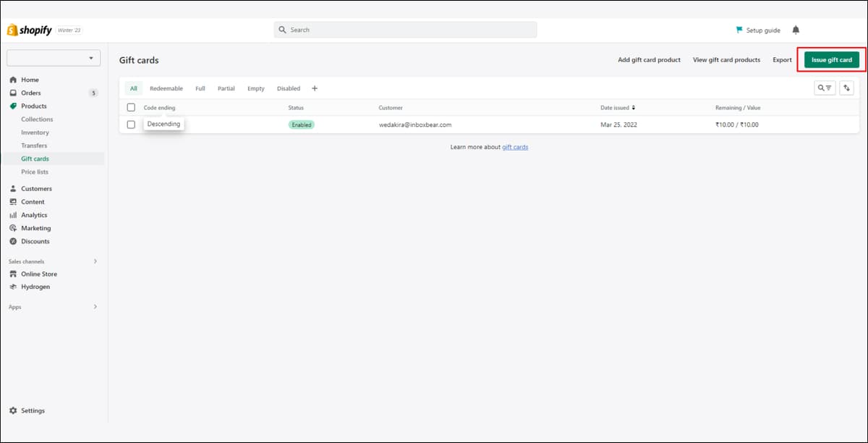This screenshot has height=443, width=868.
Task: Select the wedakira@inboxbear.com gift card checkbox
Action: tap(131, 125)
